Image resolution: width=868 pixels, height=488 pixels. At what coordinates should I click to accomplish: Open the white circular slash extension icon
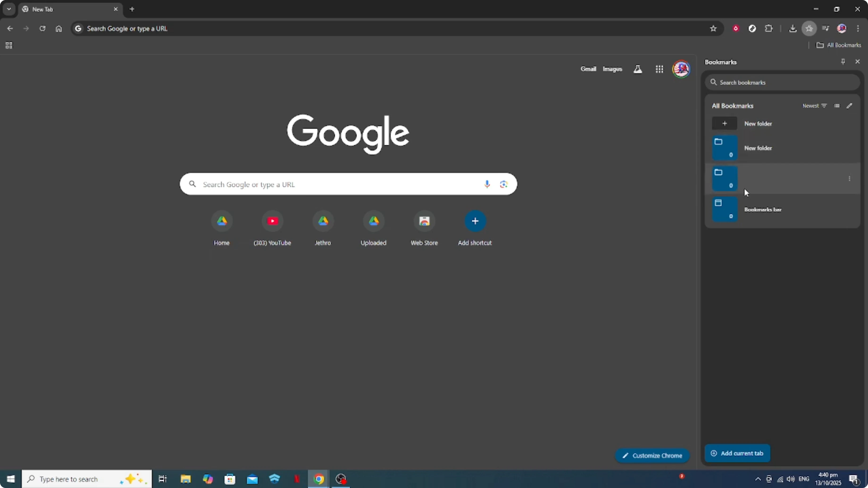click(752, 29)
